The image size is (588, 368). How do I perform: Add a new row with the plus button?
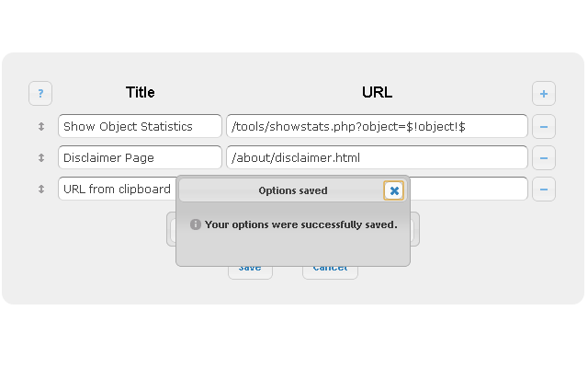pyautogui.click(x=544, y=93)
